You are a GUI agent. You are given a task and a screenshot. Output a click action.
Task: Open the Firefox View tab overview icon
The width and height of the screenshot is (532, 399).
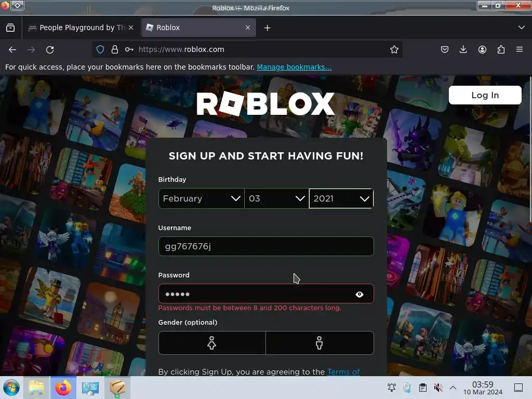point(10,28)
